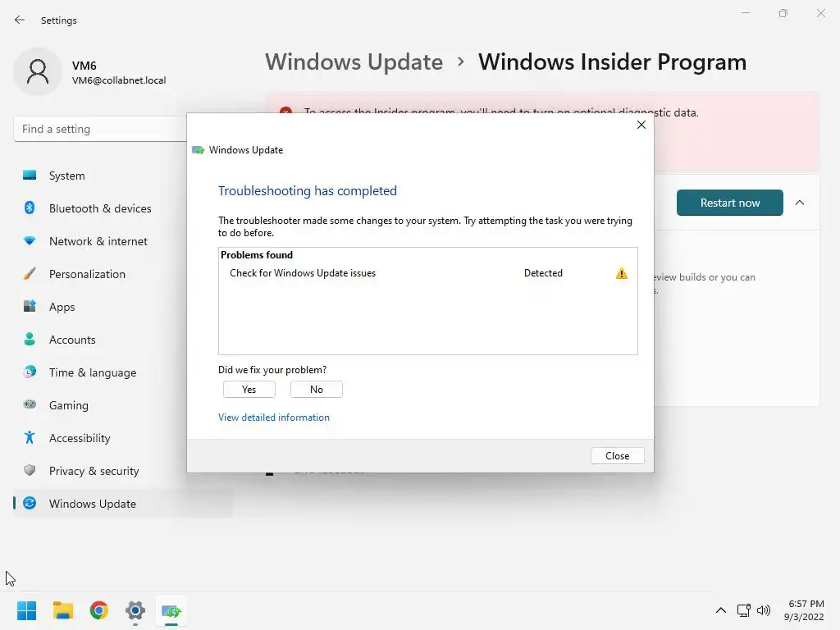This screenshot has width=840, height=630.
Task: Click the System icon in Settings sidebar
Action: [x=30, y=176]
